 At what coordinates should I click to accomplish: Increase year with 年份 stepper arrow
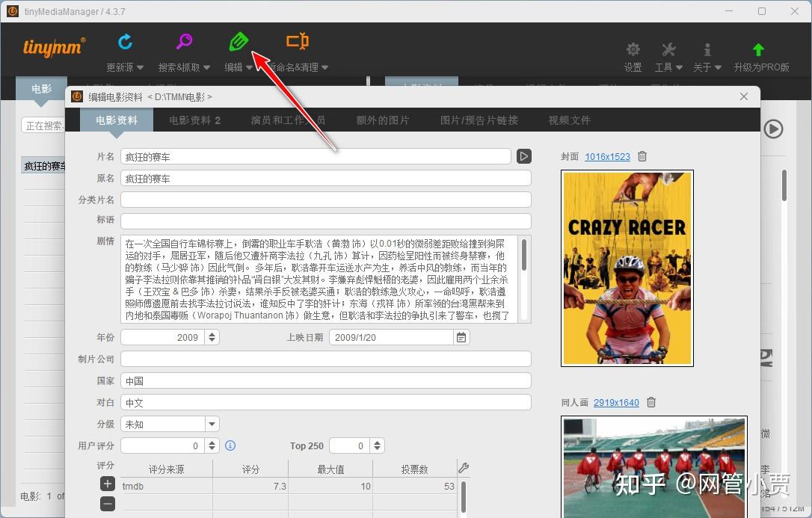pyautogui.click(x=212, y=333)
